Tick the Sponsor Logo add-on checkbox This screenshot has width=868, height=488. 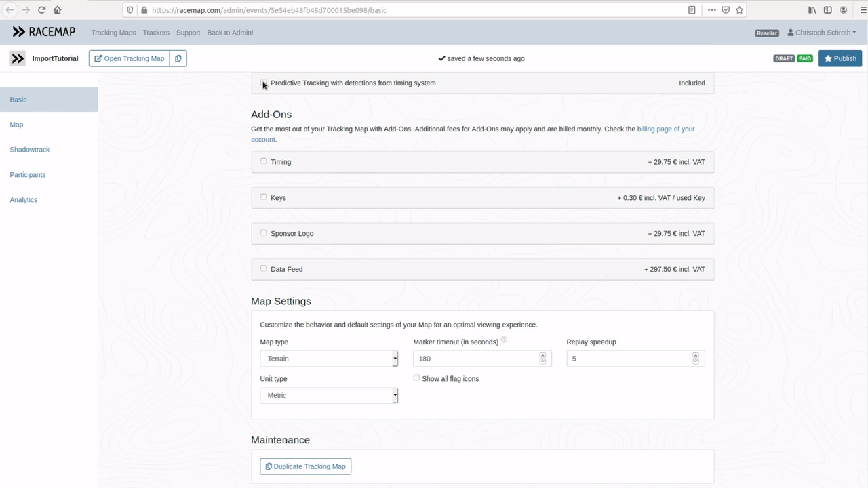[x=264, y=232]
